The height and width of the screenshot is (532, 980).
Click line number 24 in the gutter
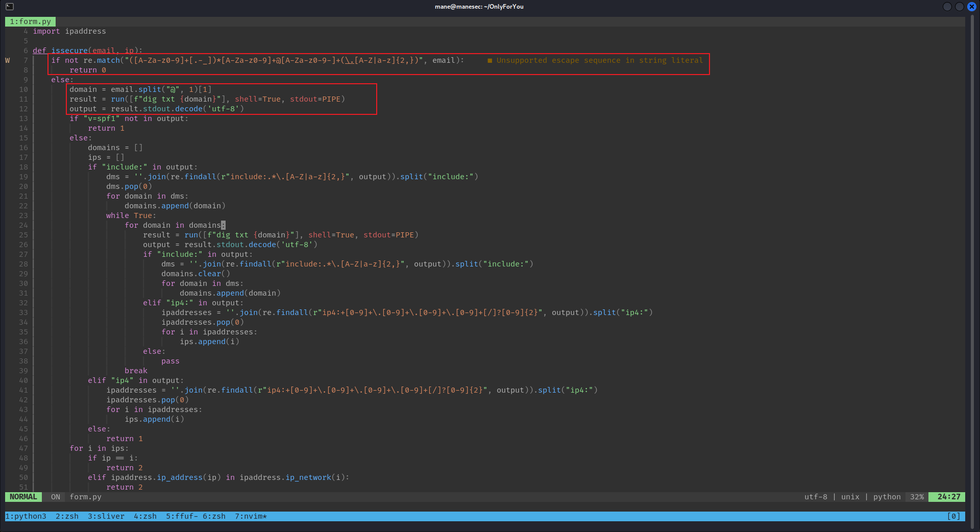click(23, 225)
